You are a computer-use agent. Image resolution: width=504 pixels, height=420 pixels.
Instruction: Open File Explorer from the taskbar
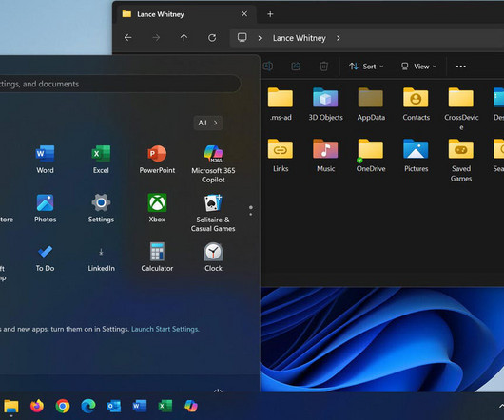click(11, 406)
